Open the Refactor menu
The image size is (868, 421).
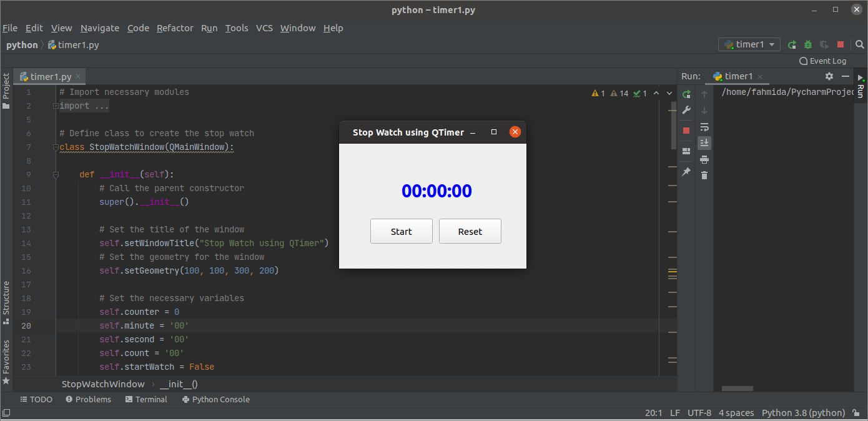tap(175, 28)
